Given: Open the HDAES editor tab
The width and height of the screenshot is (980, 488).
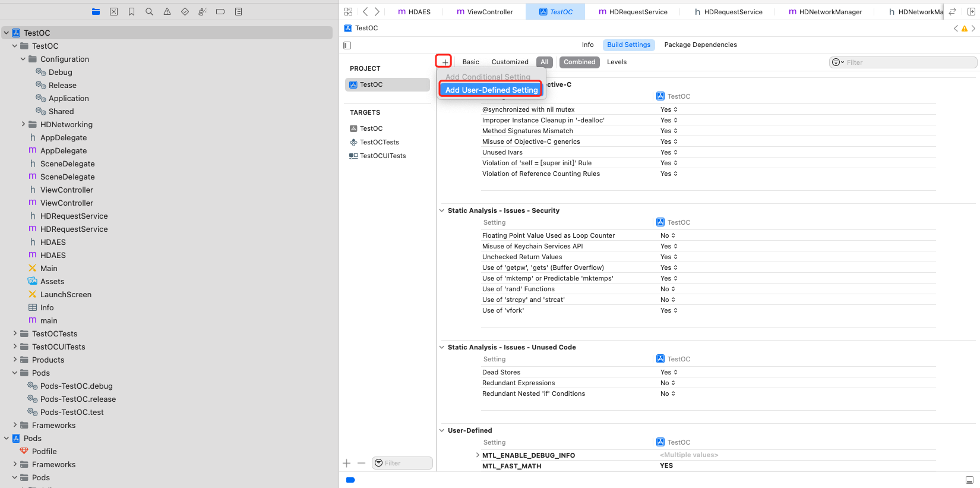Looking at the screenshot, I should [415, 11].
